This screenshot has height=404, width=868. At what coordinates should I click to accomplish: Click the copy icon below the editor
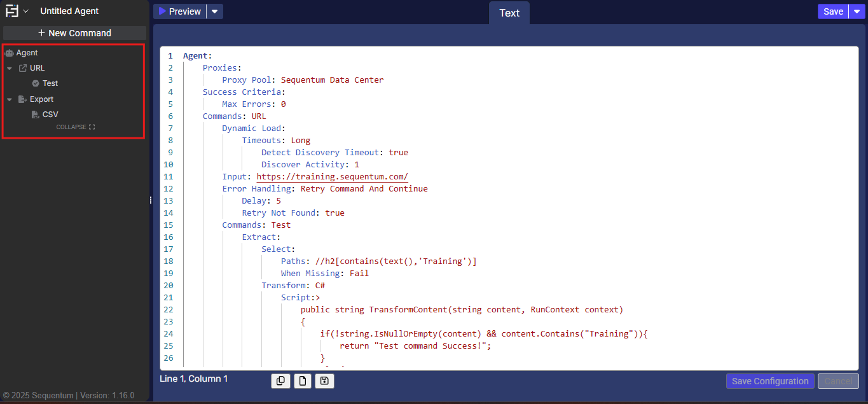coord(280,381)
